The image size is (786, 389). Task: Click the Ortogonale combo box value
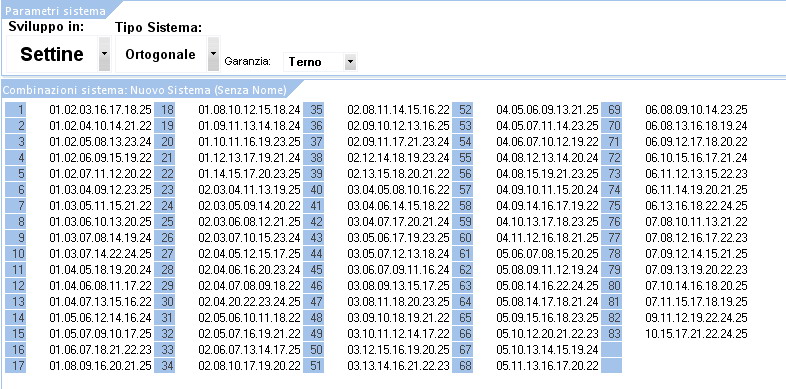(160, 54)
